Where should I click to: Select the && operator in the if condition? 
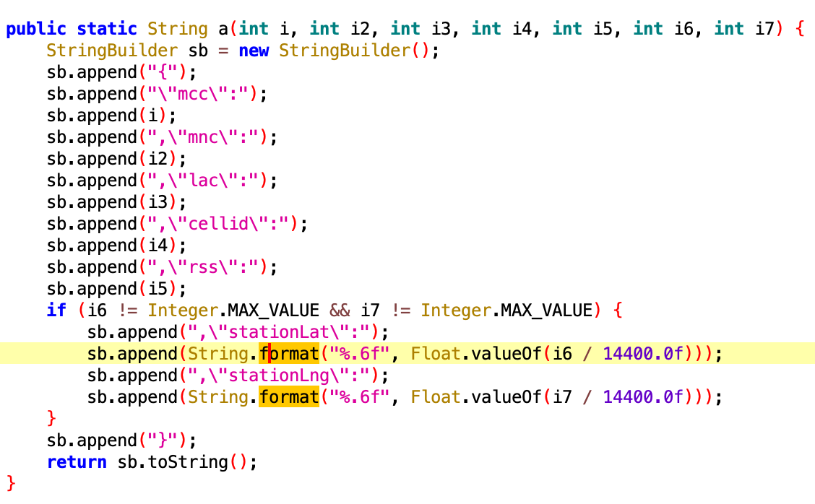click(340, 310)
